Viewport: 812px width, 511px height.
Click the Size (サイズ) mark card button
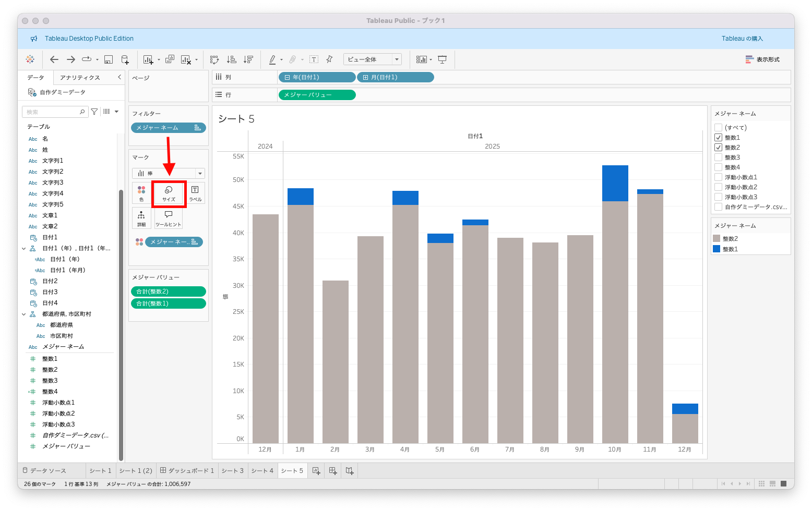(169, 193)
